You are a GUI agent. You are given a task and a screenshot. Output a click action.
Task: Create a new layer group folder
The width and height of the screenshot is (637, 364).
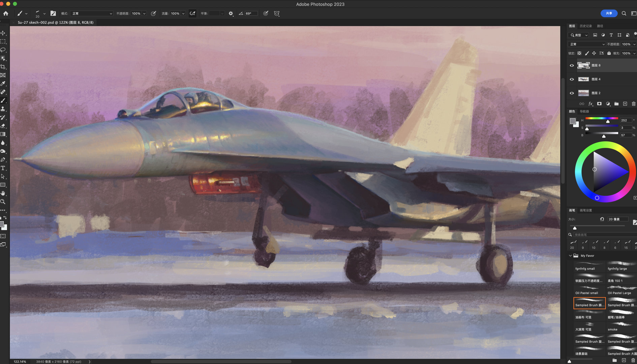click(616, 104)
